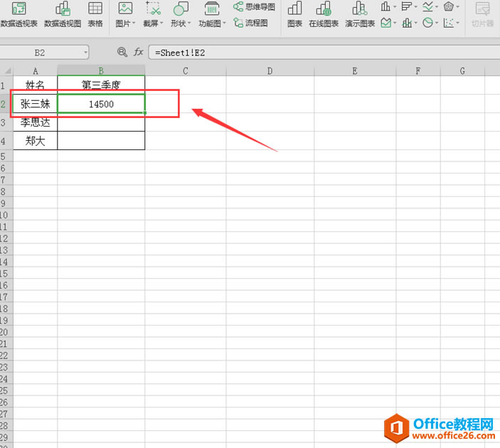The height and width of the screenshot is (448, 500).
Task: Insert a pie chart from ribbon
Action: click(427, 23)
